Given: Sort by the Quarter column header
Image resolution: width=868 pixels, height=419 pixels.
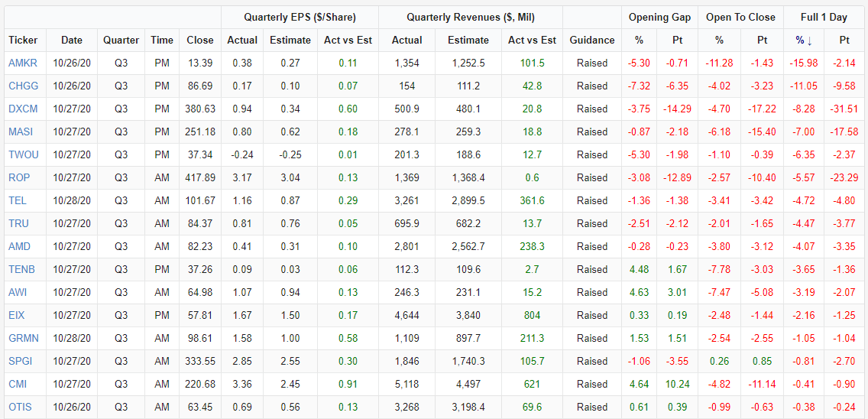Looking at the screenshot, I should (x=121, y=40).
